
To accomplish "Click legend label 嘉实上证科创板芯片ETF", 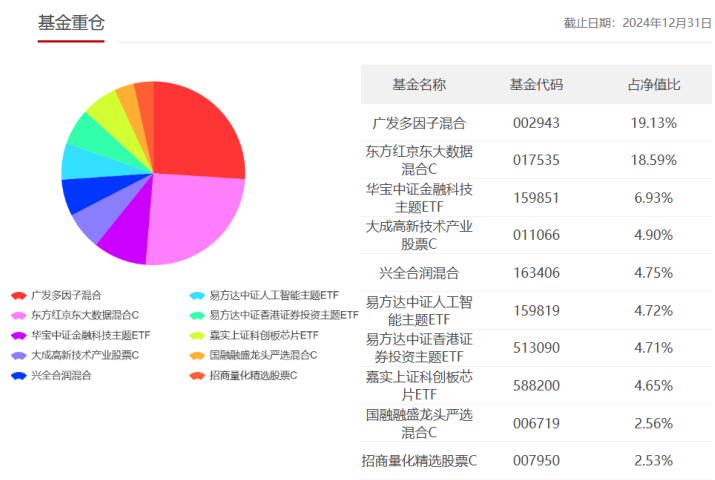I will coord(264,335).
